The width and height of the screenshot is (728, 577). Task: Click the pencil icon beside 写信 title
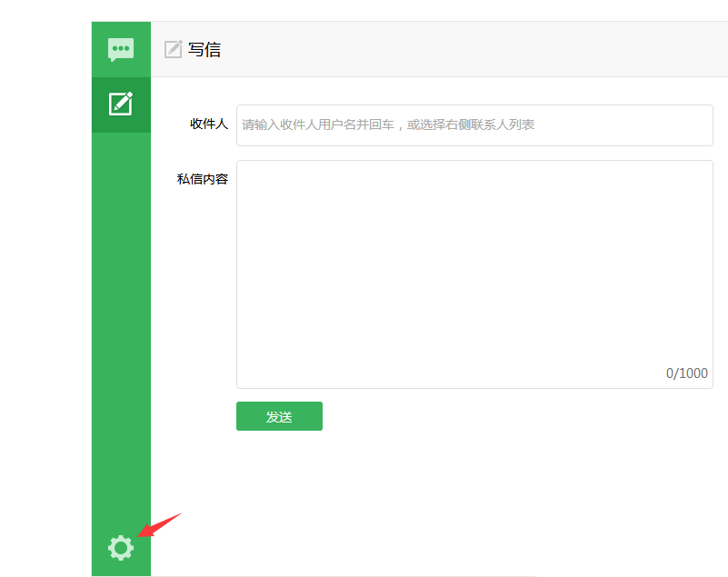174,49
